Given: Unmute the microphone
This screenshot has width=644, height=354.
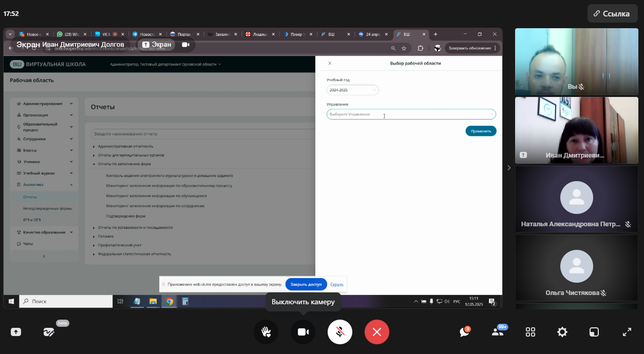Looking at the screenshot, I should [x=340, y=332].
